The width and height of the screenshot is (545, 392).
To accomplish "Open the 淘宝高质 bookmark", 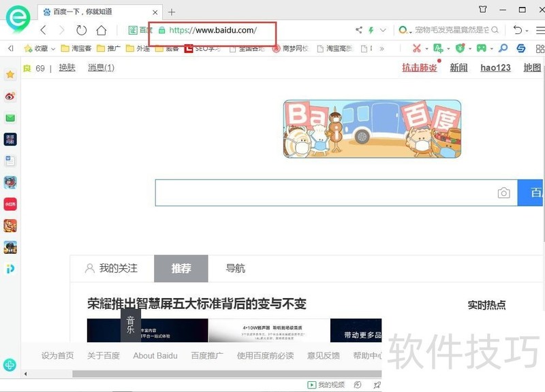I will click(335, 48).
